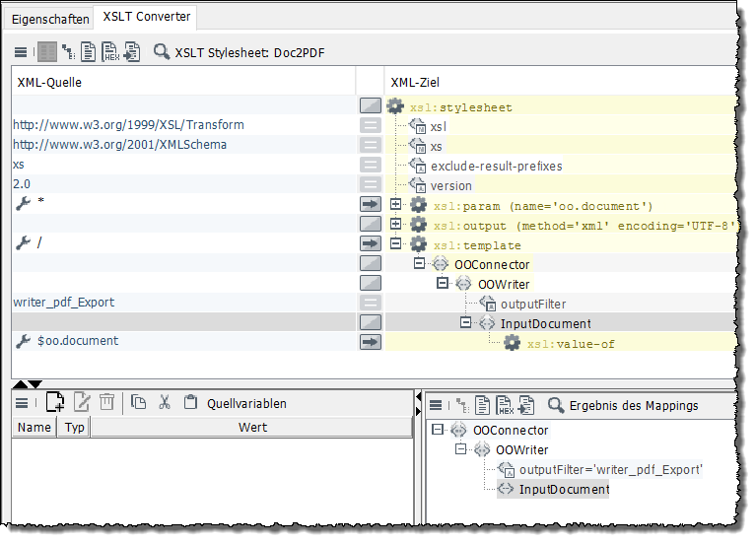Add a new source variable
Image resolution: width=756 pixels, height=544 pixels.
[x=56, y=402]
